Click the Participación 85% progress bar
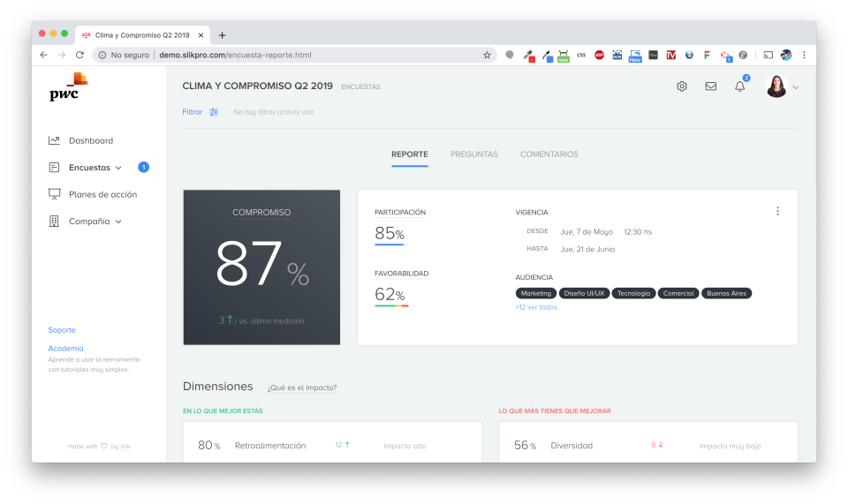This screenshot has width=848, height=504. [391, 244]
